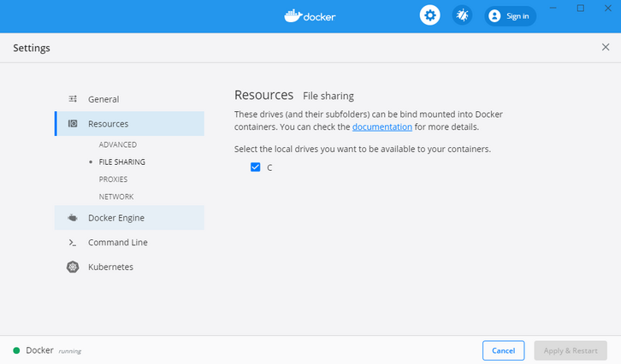The height and width of the screenshot is (364, 621).
Task: Open the troubleshoot bug icon
Action: tap(462, 15)
